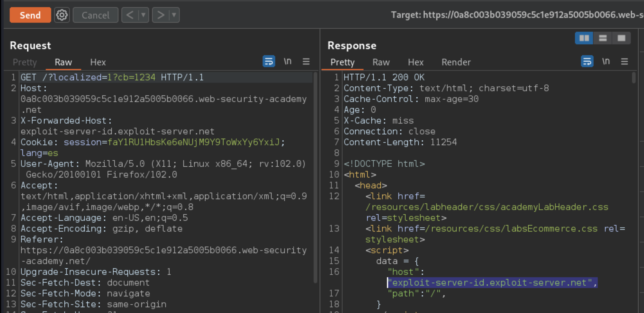Image resolution: width=644 pixels, height=313 pixels.
Task: Click exploit-server-id.exploit-server.net in X-Forwarded-Host header
Action: pyautogui.click(x=117, y=131)
